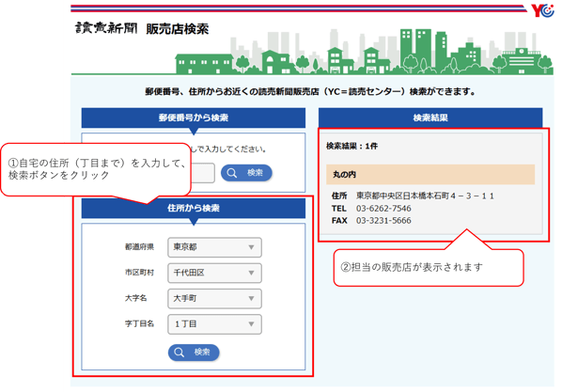Click the 住所から検索 header
This screenshot has height=392, width=562.
[194, 208]
